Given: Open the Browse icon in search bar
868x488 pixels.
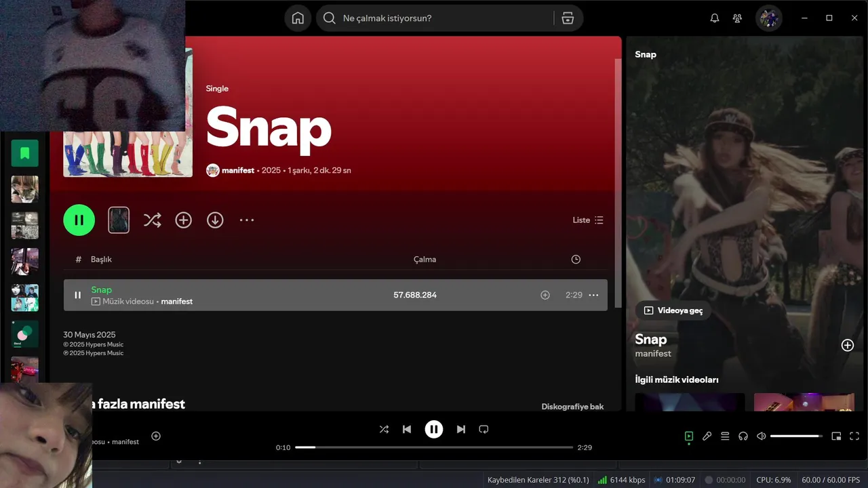Looking at the screenshot, I should click(x=568, y=18).
